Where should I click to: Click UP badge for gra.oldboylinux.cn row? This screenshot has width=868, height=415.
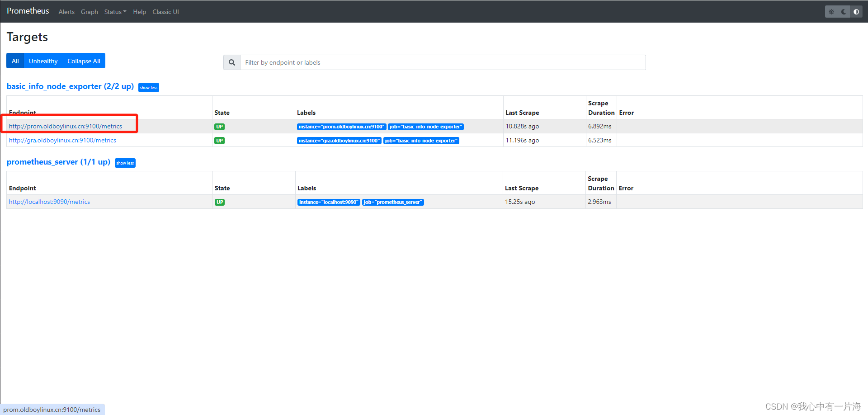click(219, 141)
